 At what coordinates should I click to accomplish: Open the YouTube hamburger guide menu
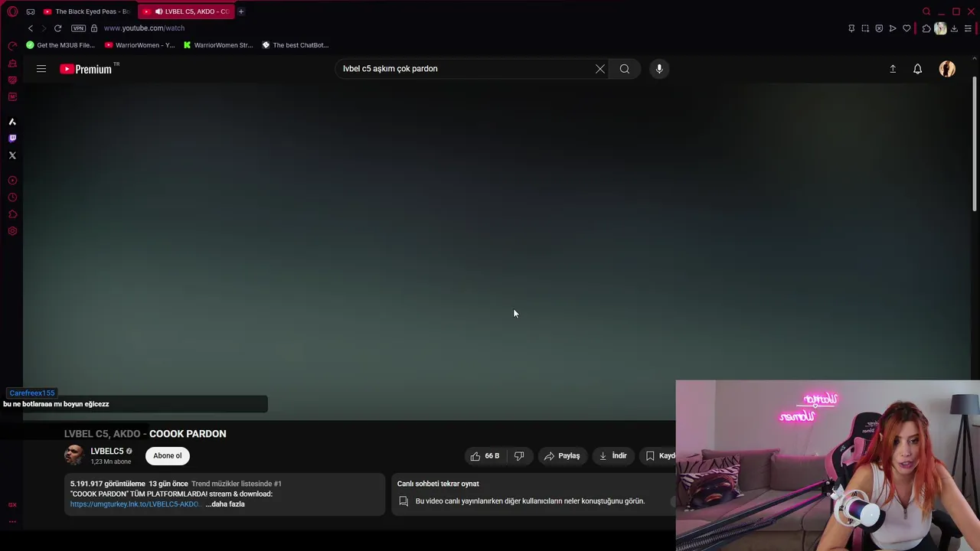(41, 69)
